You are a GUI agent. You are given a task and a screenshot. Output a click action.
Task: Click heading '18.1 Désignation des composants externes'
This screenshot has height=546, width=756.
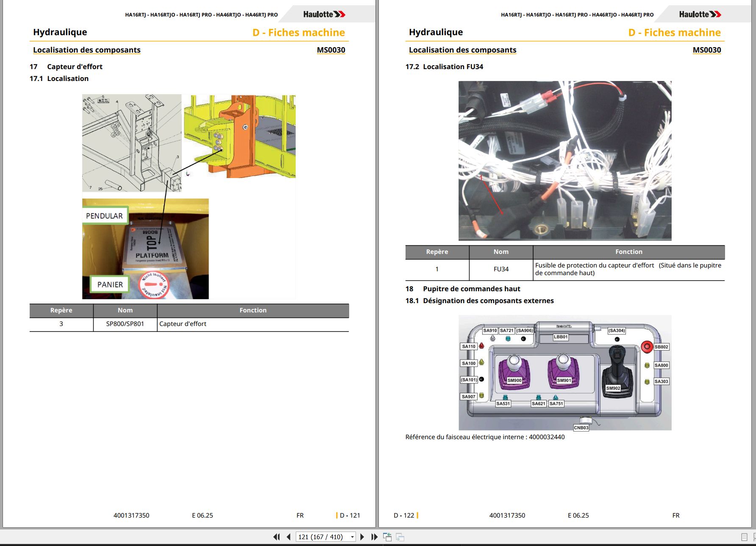479,301
